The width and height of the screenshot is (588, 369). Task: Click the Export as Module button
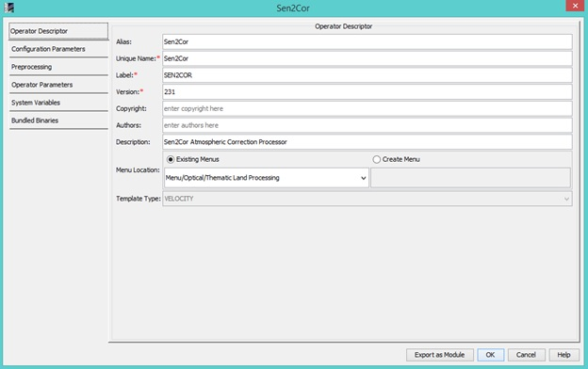(x=439, y=355)
